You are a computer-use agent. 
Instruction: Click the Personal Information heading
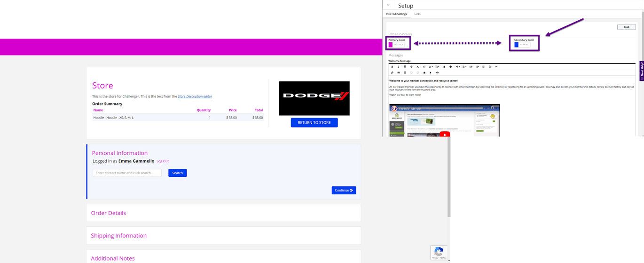pyautogui.click(x=119, y=153)
